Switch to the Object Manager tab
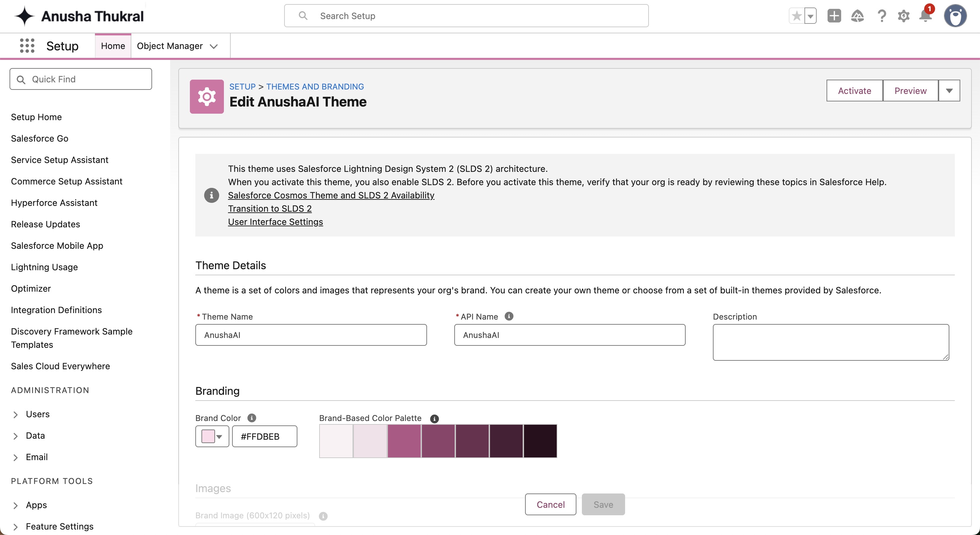Viewport: 980px width, 535px height. (170, 46)
